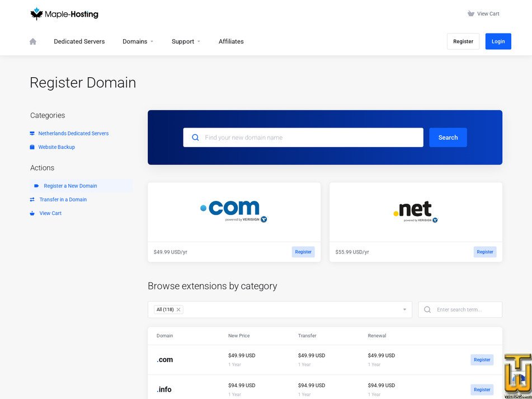This screenshot has width=532, height=399.
Task: Open the home icon in the navigation bar
Action: point(33,41)
